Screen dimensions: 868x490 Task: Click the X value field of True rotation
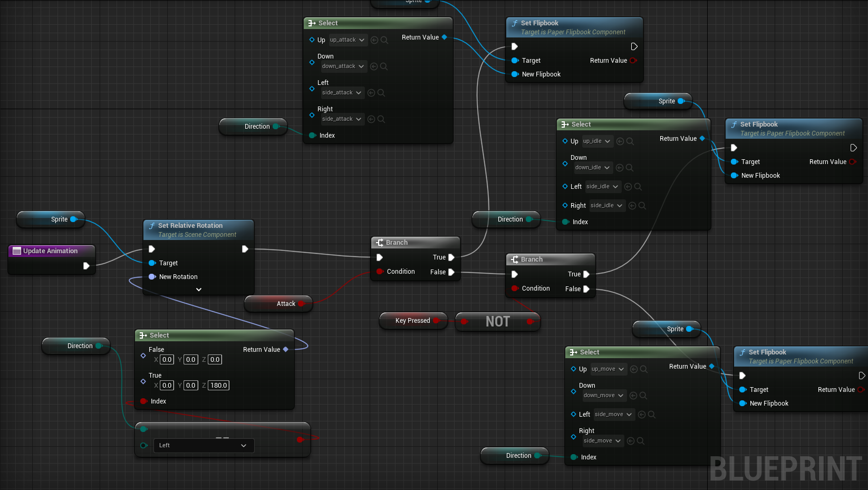pos(167,386)
